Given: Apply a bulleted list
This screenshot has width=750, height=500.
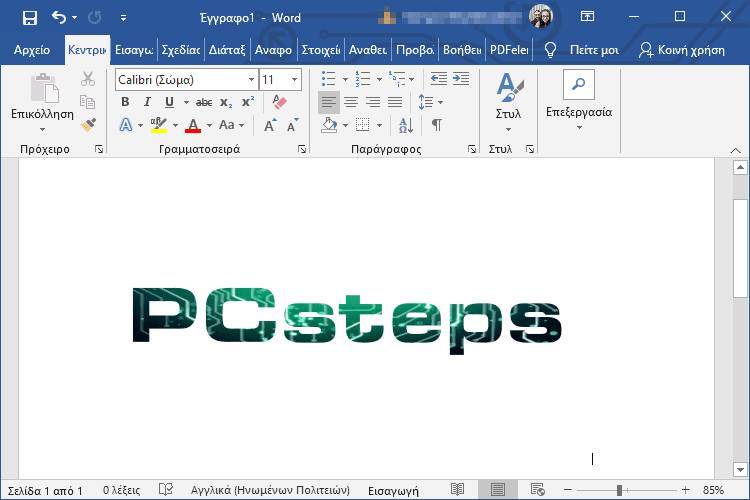Looking at the screenshot, I should coord(329,78).
